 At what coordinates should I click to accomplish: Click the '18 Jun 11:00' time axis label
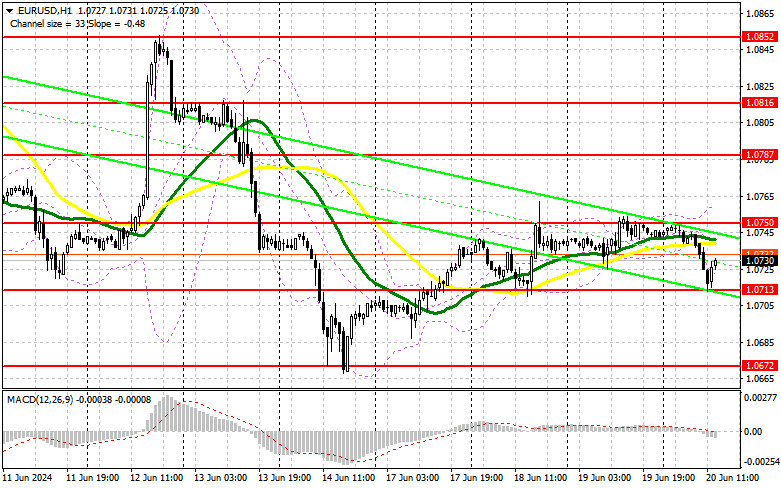[540, 478]
